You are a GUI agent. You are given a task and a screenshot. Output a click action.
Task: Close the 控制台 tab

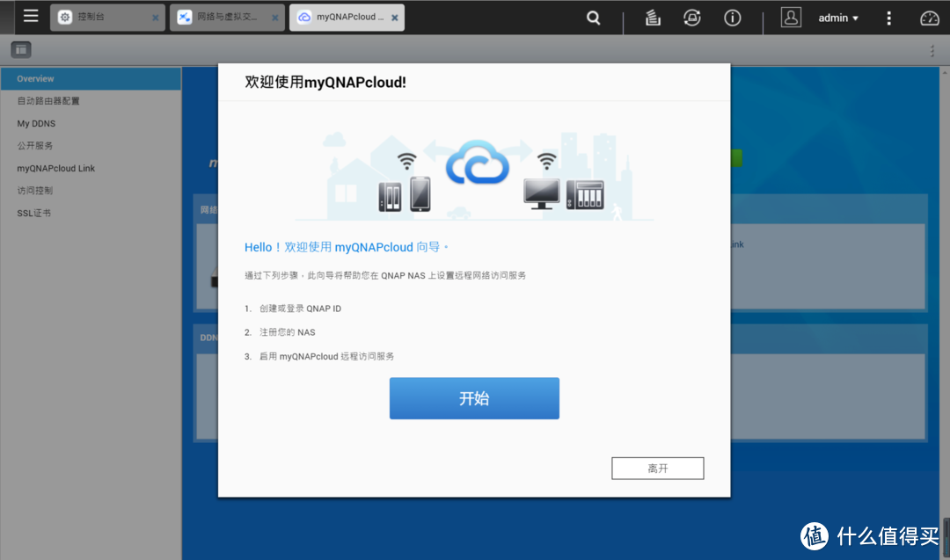155,18
